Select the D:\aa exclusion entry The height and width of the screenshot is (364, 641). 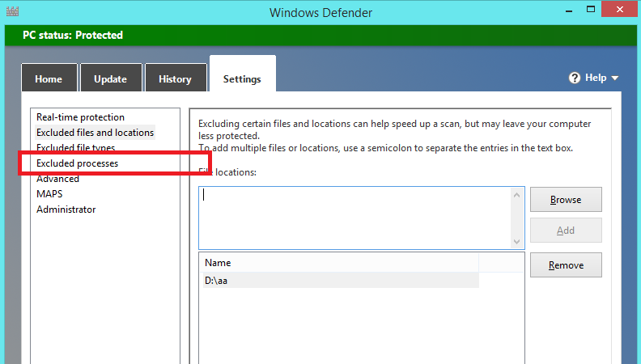(x=341, y=281)
